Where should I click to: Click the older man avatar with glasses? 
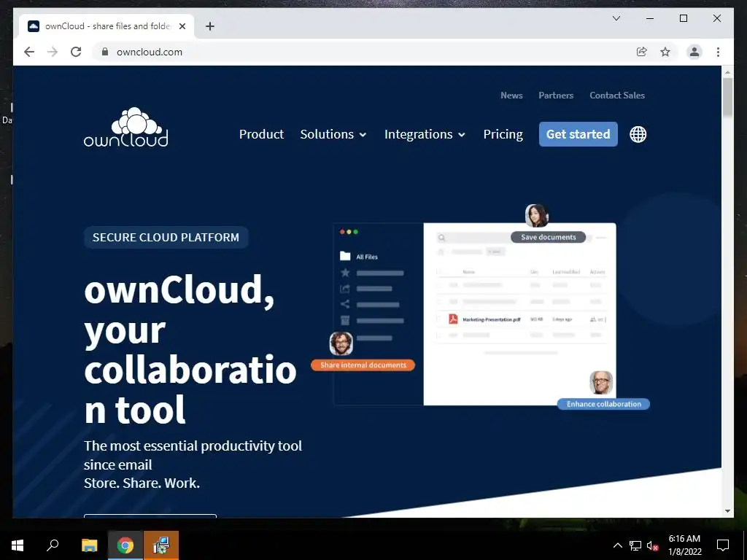point(601,382)
